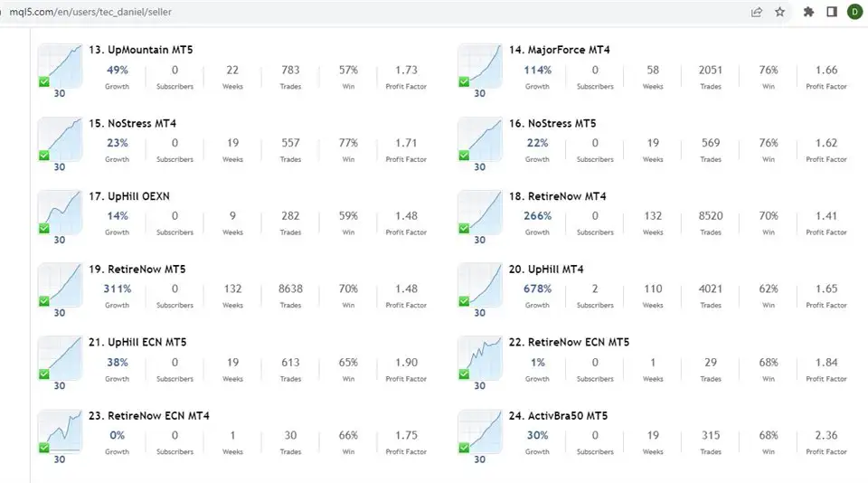Screen dimensions: 868x483
Task: Open the UpHill OEXN chart thumbnail
Action: tap(60, 212)
